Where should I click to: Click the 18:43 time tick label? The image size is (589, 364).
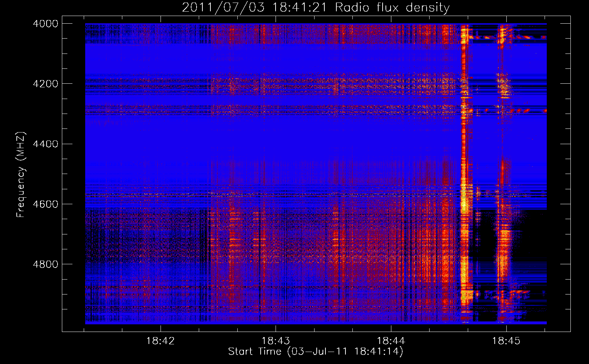[x=276, y=341]
